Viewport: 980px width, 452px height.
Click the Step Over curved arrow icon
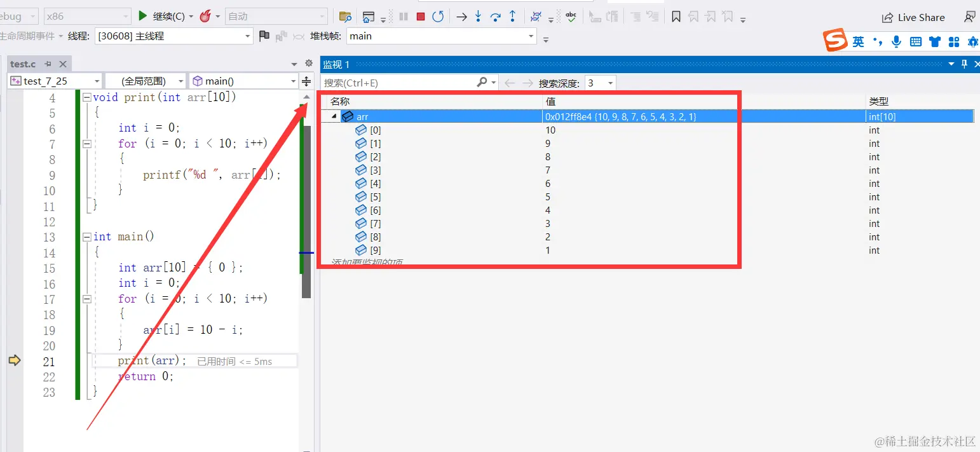point(496,17)
